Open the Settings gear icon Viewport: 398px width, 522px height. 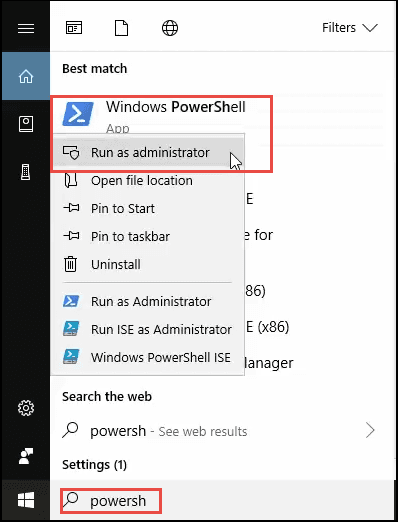click(x=26, y=408)
